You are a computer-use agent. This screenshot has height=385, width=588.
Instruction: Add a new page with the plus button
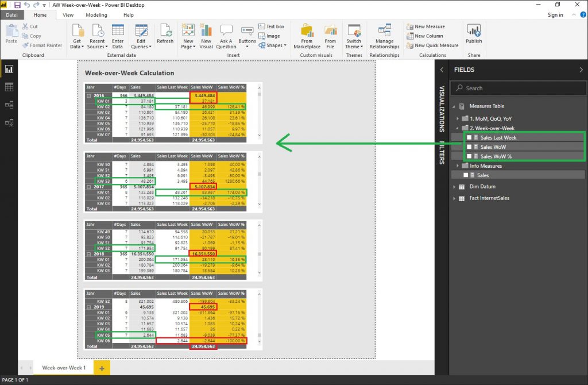tap(102, 368)
